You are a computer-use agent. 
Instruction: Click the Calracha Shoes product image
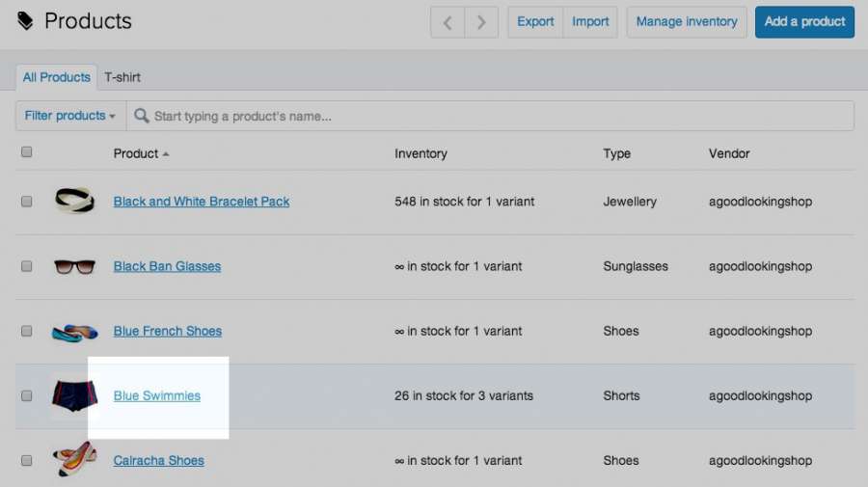coord(74,460)
